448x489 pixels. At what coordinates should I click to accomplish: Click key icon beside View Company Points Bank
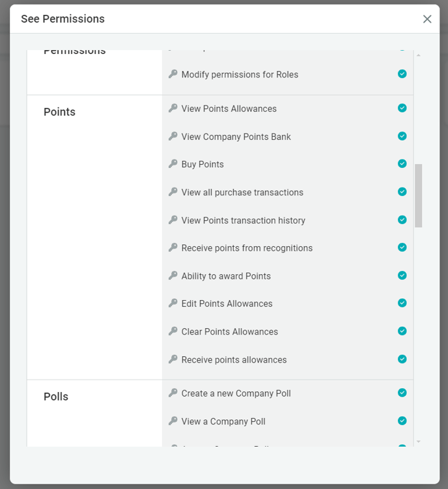coord(173,136)
